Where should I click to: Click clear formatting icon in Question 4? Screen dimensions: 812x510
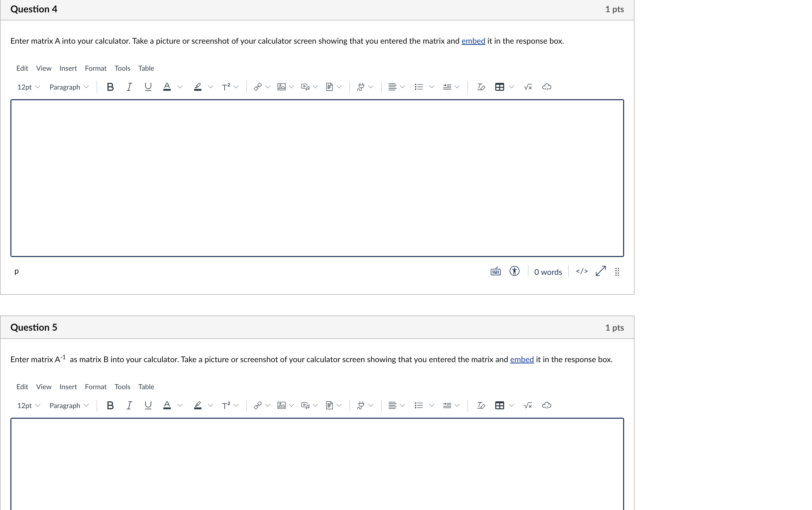(x=481, y=87)
